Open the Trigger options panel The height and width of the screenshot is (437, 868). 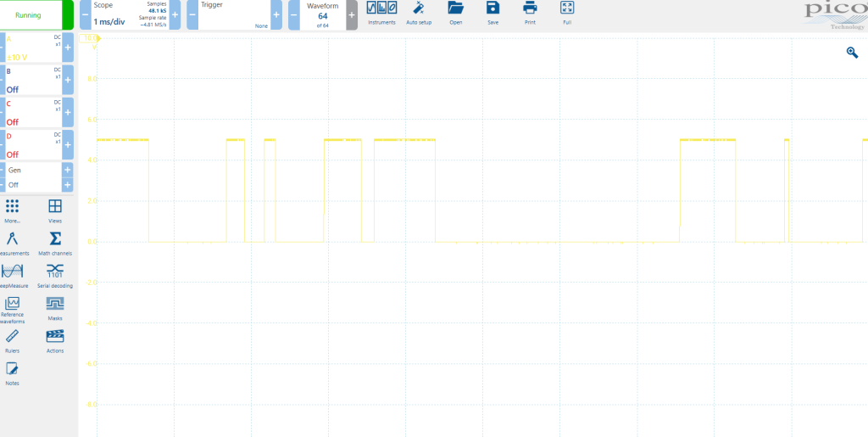[233, 15]
